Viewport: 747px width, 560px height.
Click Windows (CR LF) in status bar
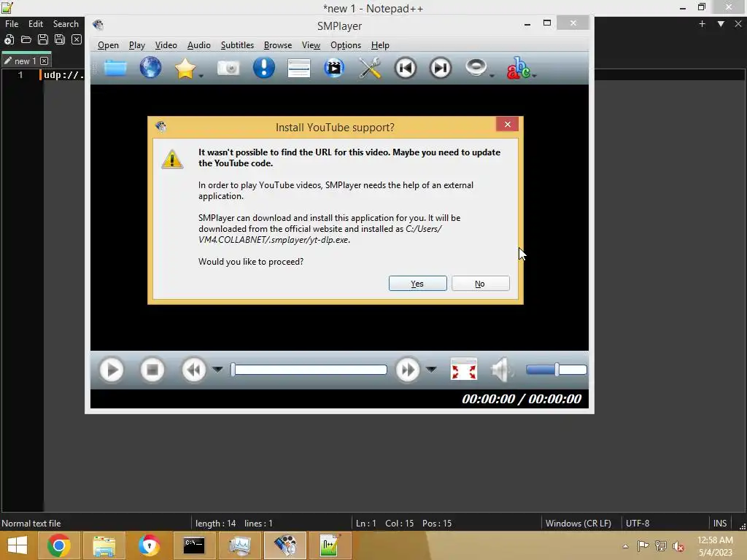578,524
